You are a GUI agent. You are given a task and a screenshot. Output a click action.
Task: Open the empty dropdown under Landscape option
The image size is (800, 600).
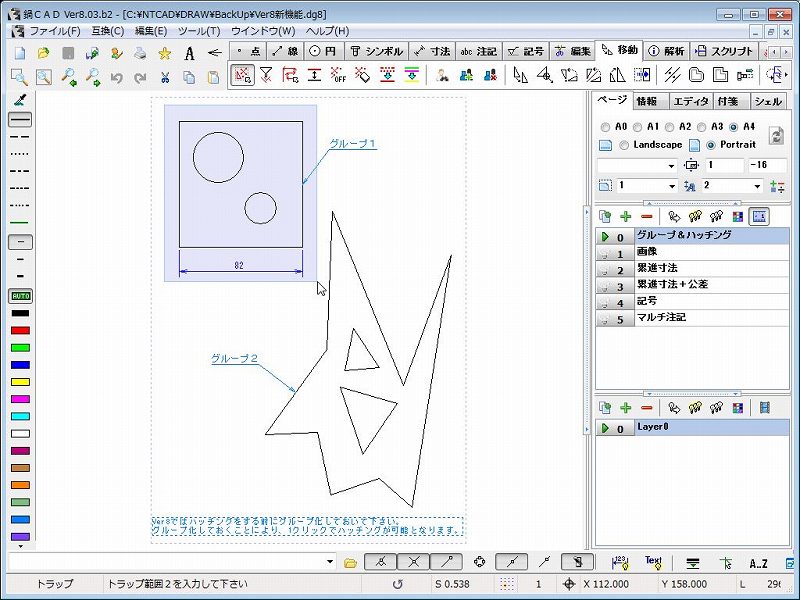pyautogui.click(x=671, y=166)
